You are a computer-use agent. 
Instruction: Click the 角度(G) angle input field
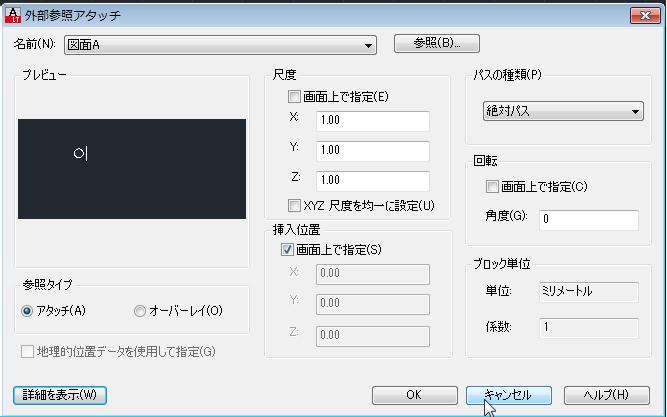pos(589,220)
